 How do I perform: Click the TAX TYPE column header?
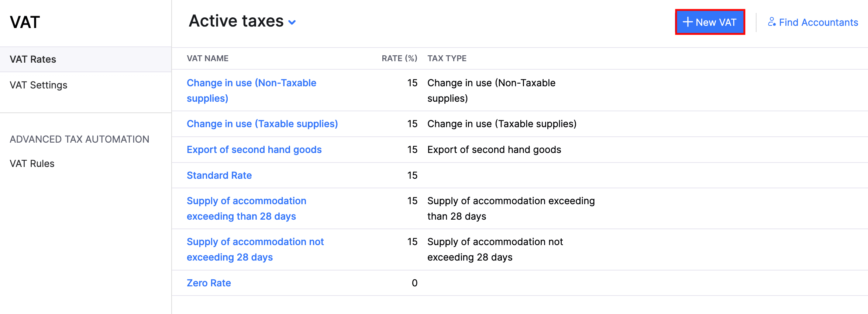pyautogui.click(x=447, y=58)
